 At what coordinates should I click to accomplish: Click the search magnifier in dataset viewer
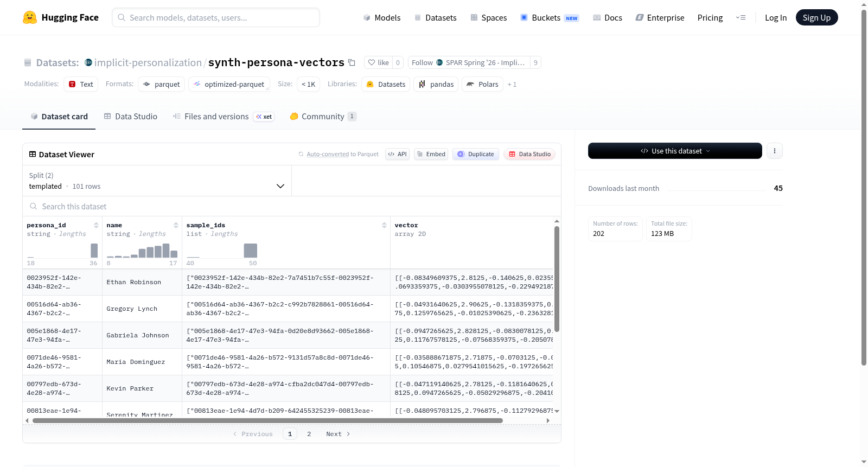34,206
